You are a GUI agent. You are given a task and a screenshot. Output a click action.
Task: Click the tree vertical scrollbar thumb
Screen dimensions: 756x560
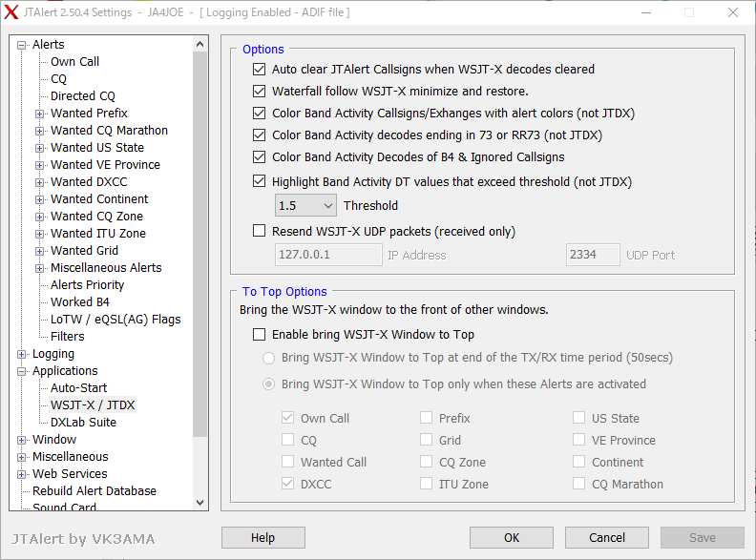(200, 244)
